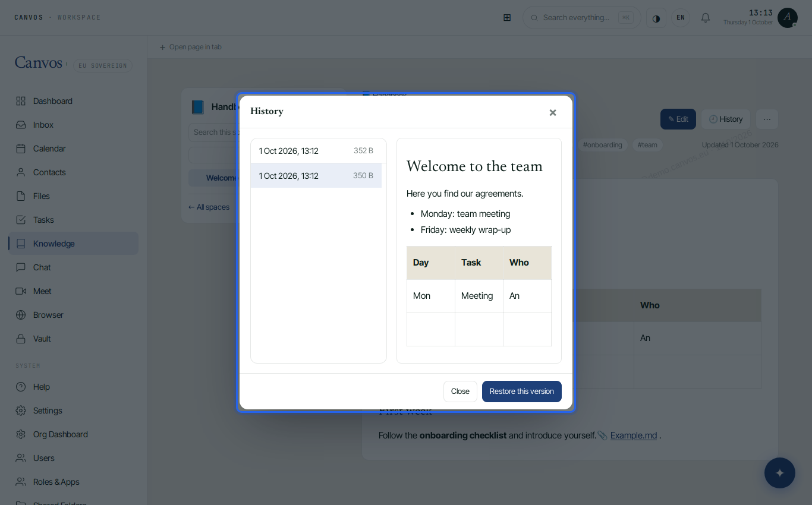Open the Browser globe icon
The width and height of the screenshot is (812, 505).
tap(21, 315)
